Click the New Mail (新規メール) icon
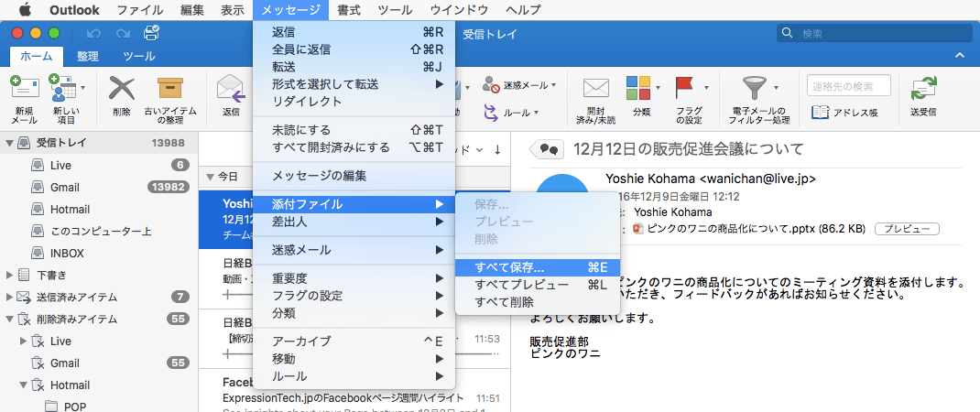The height and width of the screenshot is (412, 980). 25,90
